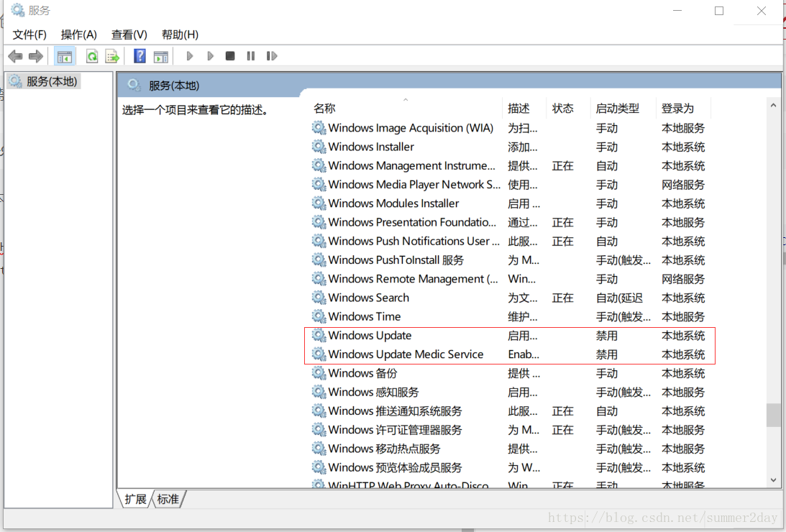Click 手动 startup type of Windows Installer
Image resolution: width=786 pixels, height=532 pixels.
[606, 147]
